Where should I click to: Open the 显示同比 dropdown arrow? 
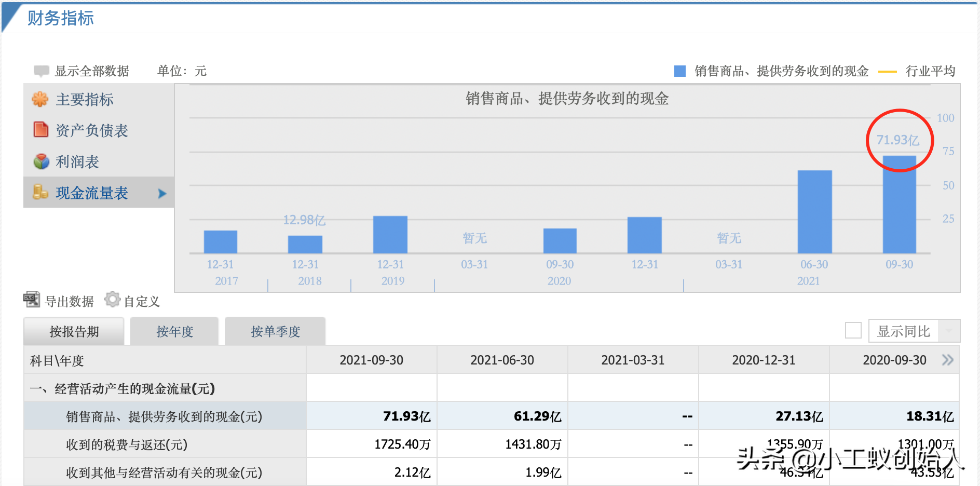(949, 331)
